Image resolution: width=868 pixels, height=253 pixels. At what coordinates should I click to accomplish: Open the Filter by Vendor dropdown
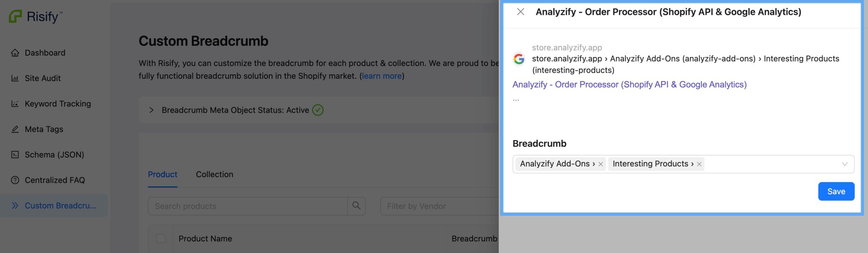pos(439,206)
